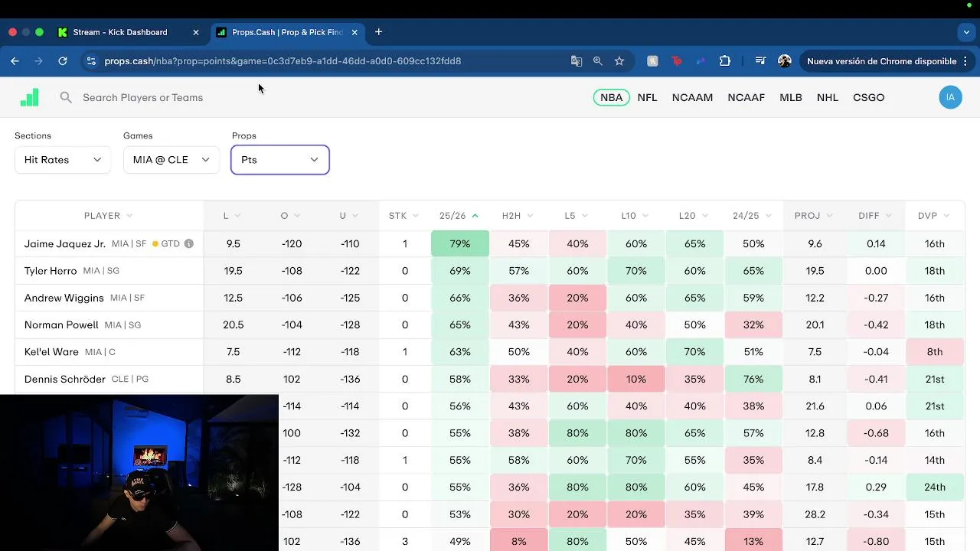This screenshot has height=551, width=980.
Task: Open a new tab with plus icon
Action: (378, 32)
